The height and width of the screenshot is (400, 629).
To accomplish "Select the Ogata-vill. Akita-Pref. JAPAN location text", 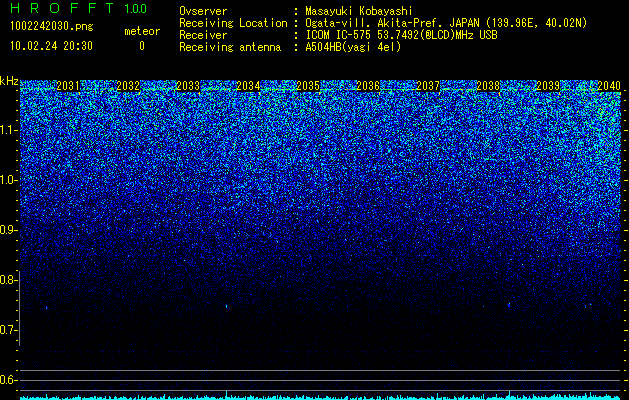I will [x=446, y=23].
